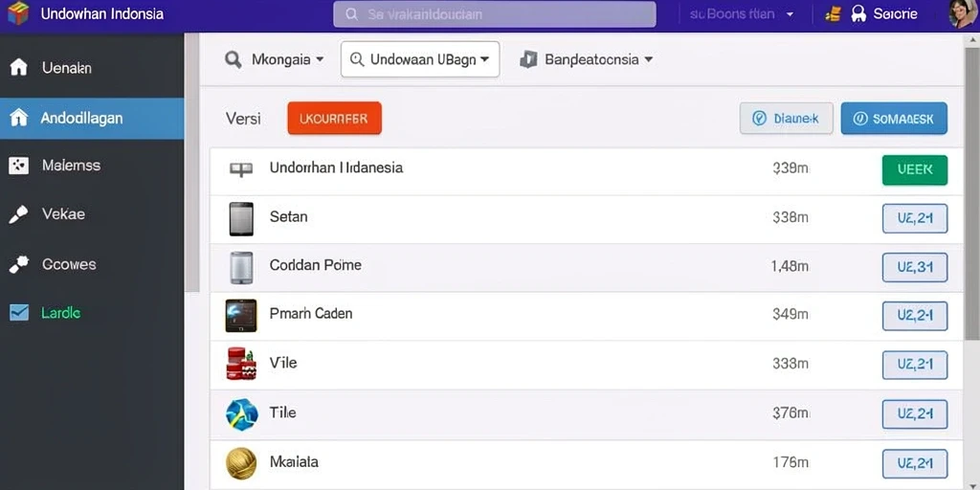Open the profile avatar photo

[x=963, y=14]
